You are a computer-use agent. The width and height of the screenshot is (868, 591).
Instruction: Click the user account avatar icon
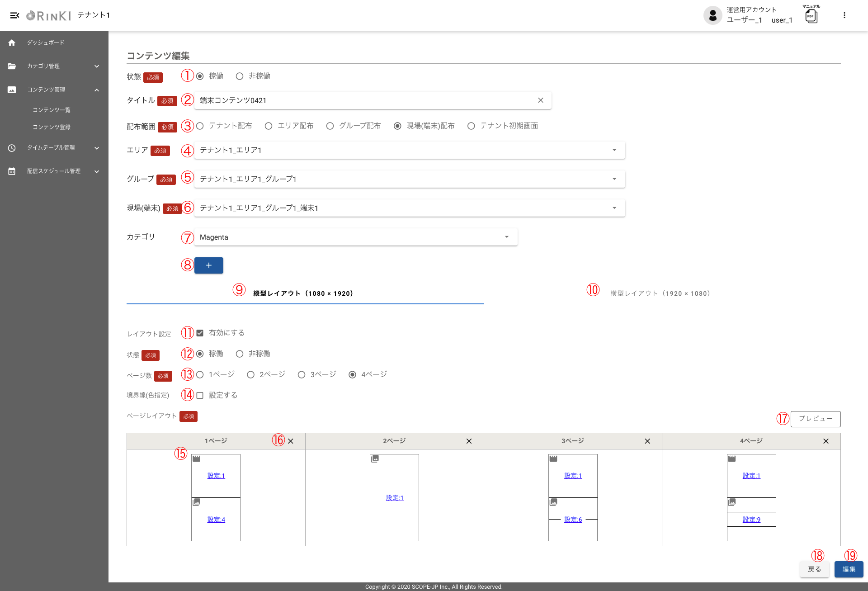[712, 15]
